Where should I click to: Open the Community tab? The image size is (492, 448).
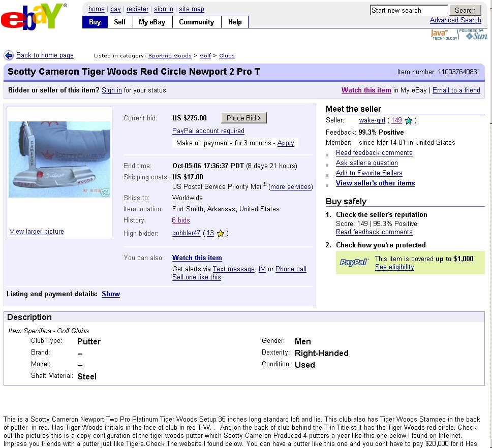coord(196,22)
